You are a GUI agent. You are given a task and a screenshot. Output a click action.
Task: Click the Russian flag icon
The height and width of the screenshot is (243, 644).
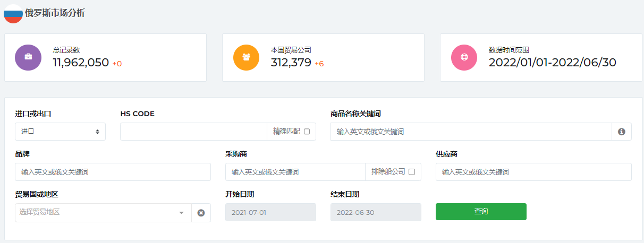pos(13,13)
